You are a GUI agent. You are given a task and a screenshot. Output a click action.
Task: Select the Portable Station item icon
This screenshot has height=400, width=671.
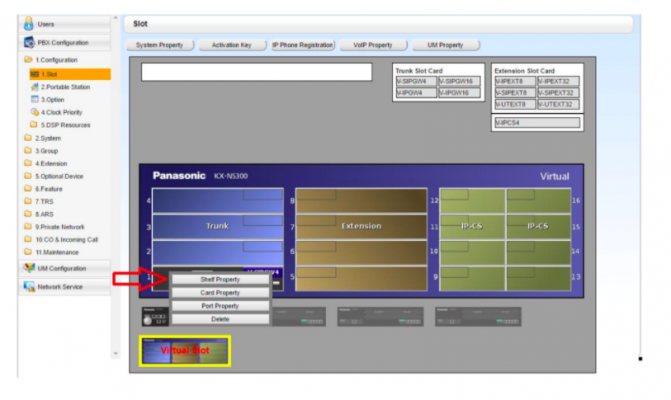[34, 87]
